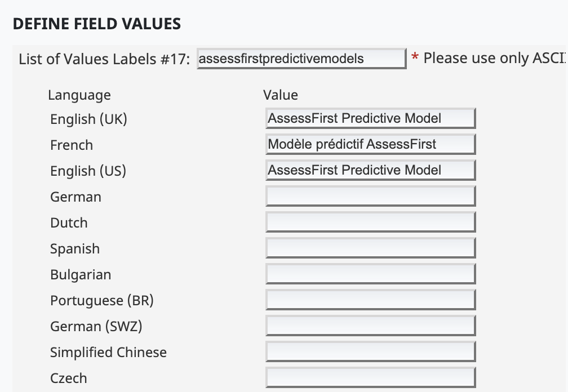The image size is (568, 392).
Task: Click the Value column header
Action: click(281, 95)
